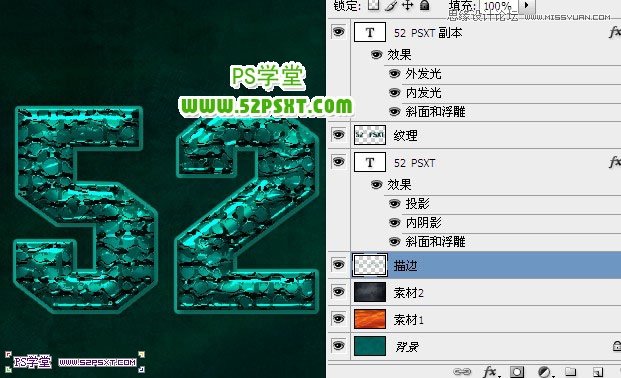The height and width of the screenshot is (378, 621).
Task: Click the Fill 100% value field
Action: click(499, 6)
